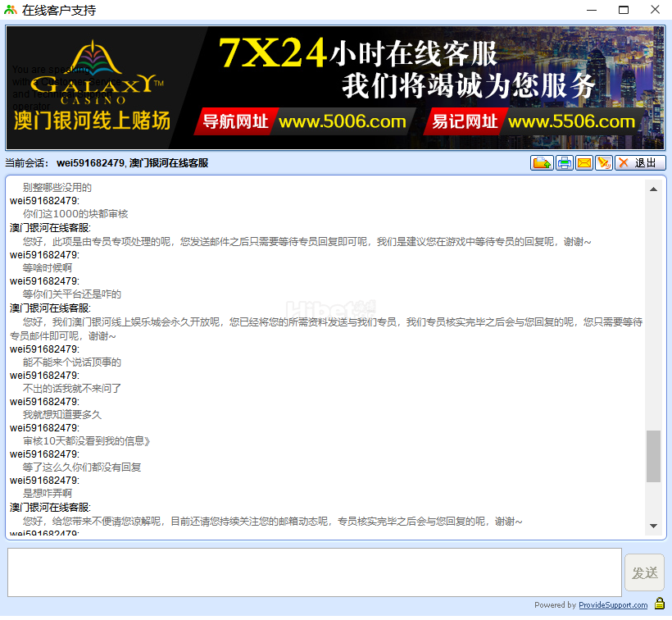
Task: Click the red 导航网址 label in banner
Action: pyautogui.click(x=235, y=122)
